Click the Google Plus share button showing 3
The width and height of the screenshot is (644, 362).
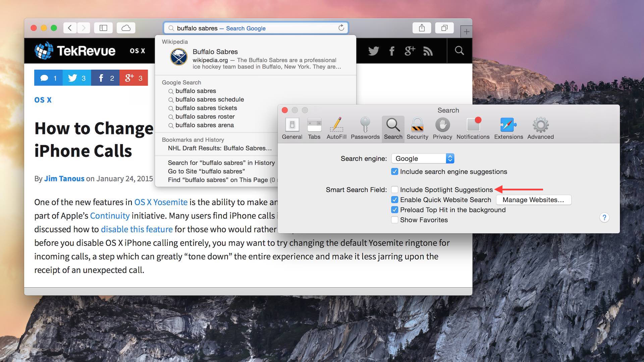pos(133,78)
